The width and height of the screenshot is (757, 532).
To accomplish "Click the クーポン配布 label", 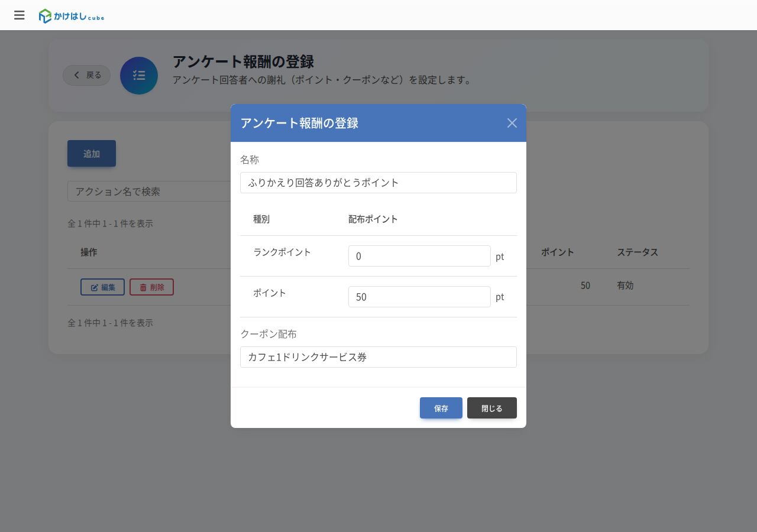I will (268, 334).
